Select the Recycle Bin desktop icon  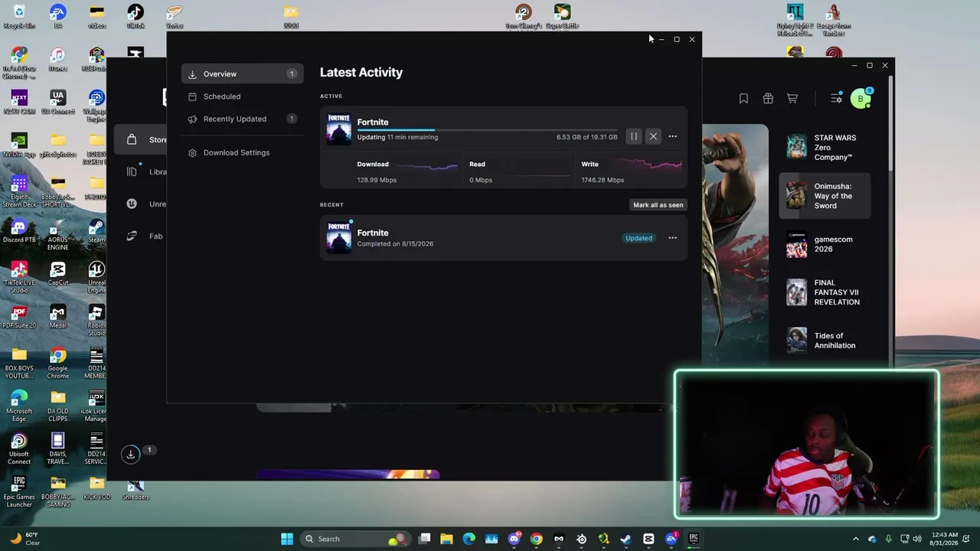click(19, 17)
